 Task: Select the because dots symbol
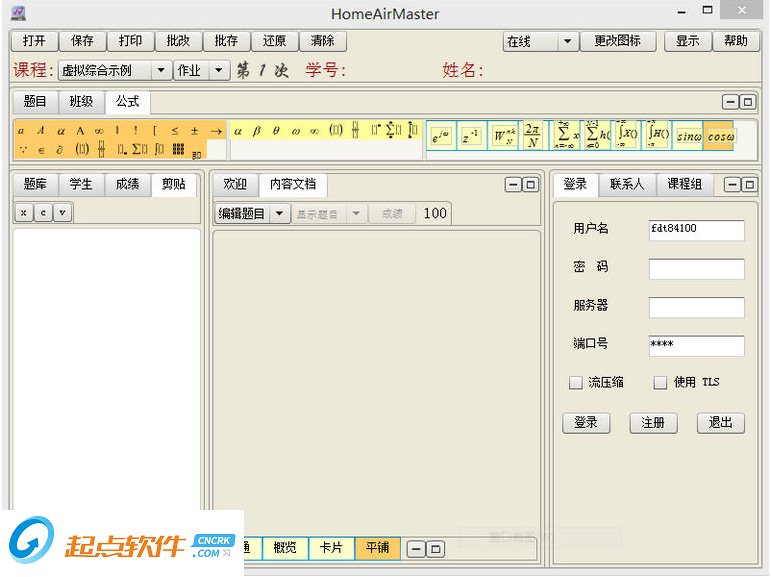tap(22, 150)
